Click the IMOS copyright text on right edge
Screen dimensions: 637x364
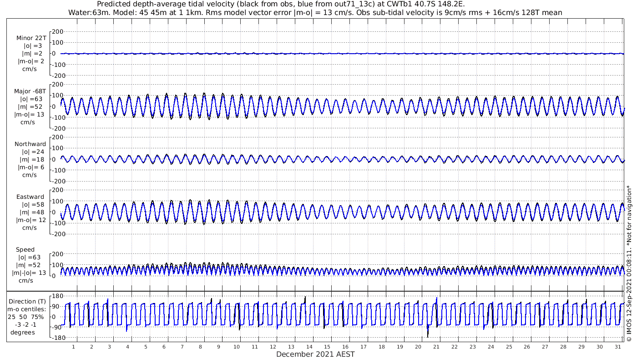point(629,263)
